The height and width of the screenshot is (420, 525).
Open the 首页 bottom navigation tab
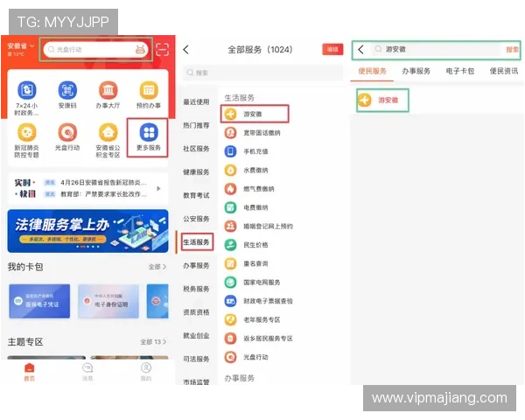30,372
